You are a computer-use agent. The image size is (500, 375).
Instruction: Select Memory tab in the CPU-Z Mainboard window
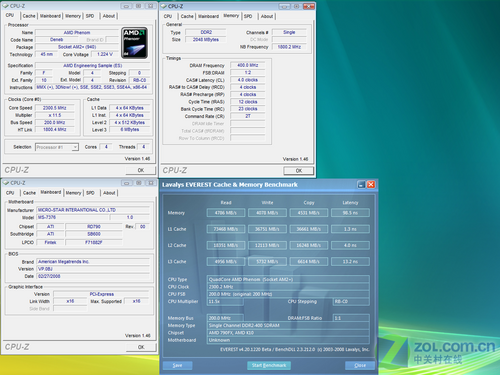(73, 193)
